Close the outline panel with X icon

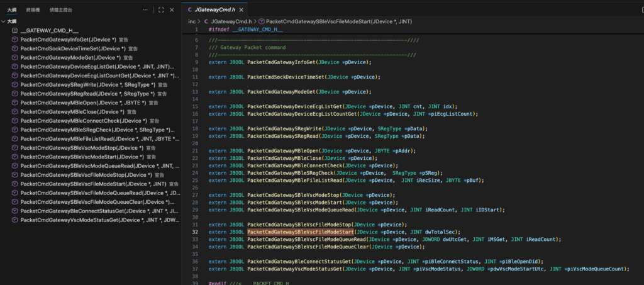click(x=172, y=10)
